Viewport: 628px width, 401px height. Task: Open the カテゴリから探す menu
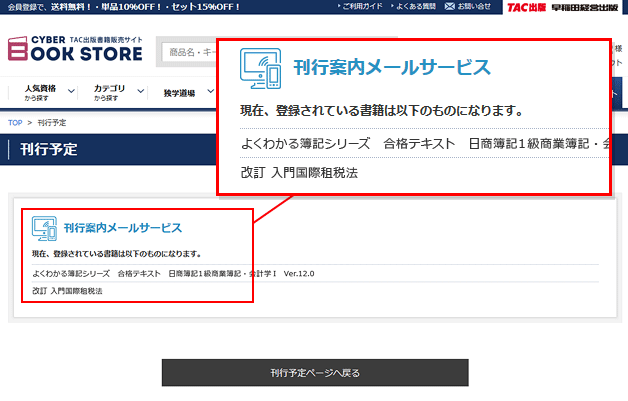[x=109, y=93]
